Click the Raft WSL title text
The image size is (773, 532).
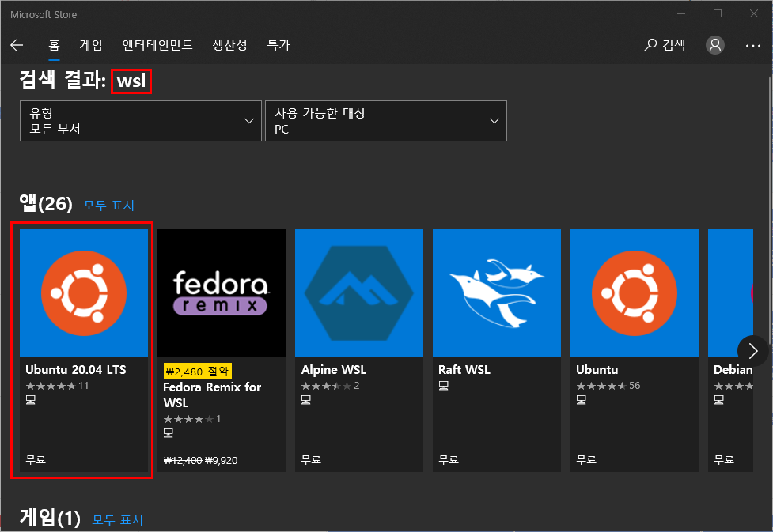[x=464, y=369]
